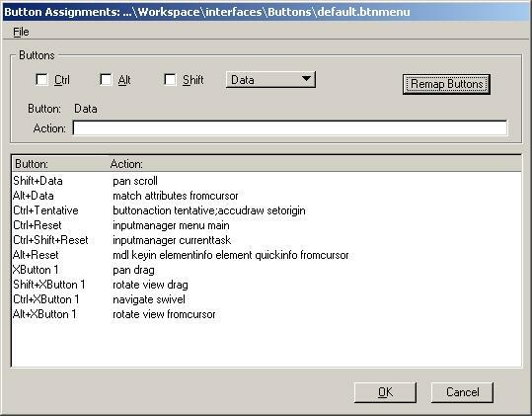Select the Alt+Data match attributes row
The height and width of the screenshot is (416, 532).
pyautogui.click(x=266, y=196)
